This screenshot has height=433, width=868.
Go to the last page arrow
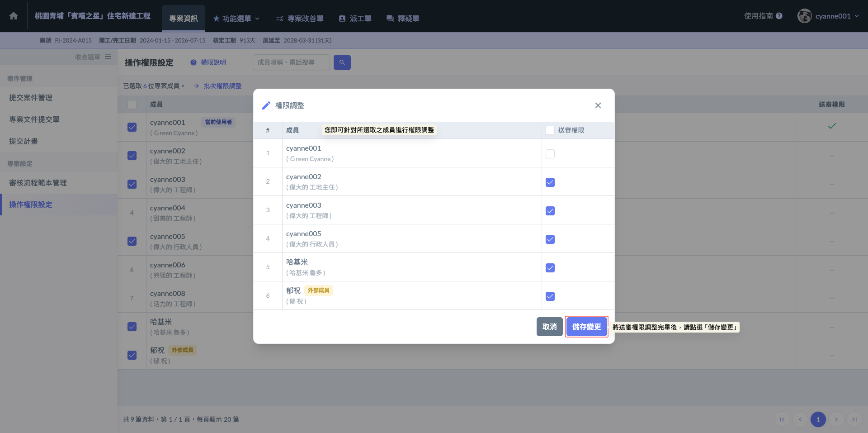click(854, 419)
